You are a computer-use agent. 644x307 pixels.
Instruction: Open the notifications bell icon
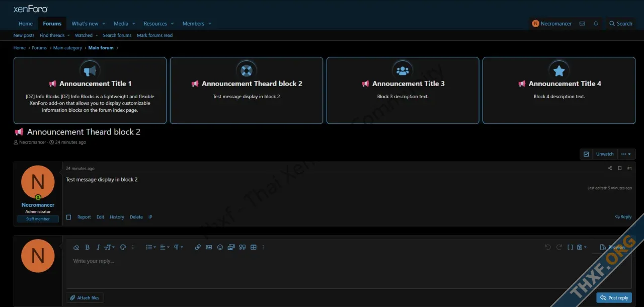point(596,24)
